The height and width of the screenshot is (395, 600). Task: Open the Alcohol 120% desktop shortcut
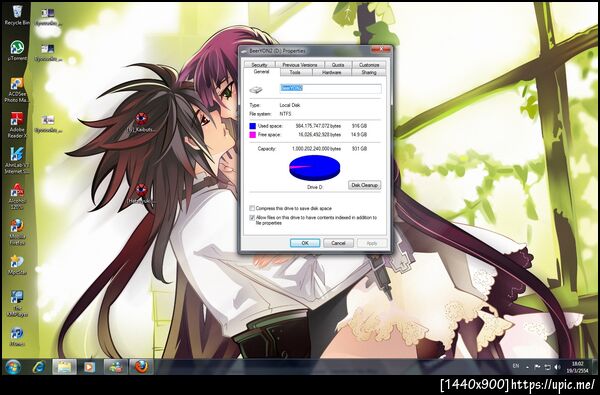17,196
